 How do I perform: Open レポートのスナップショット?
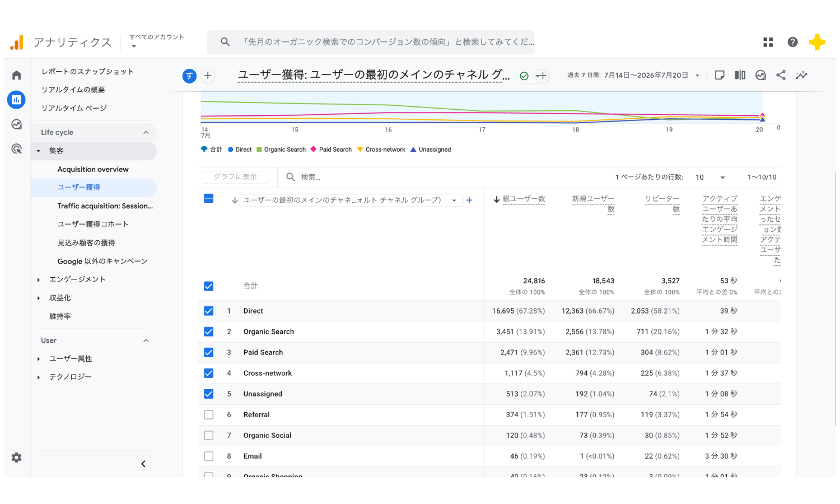[87, 72]
